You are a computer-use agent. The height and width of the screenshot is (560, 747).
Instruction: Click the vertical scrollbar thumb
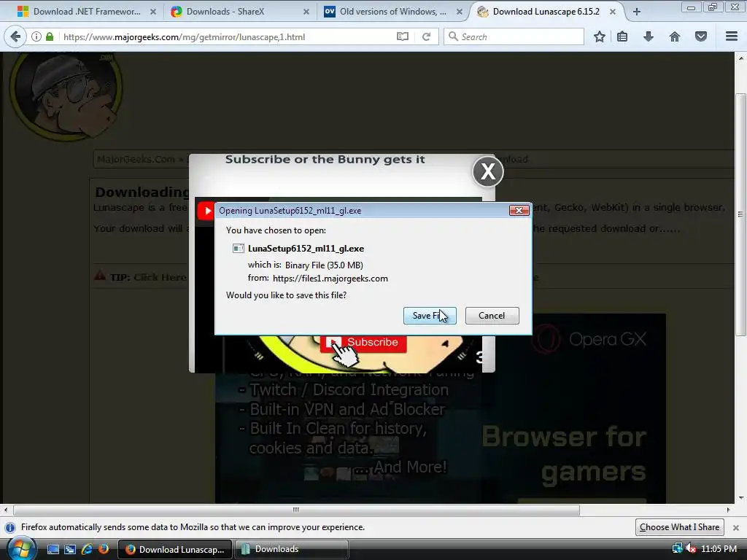741,214
